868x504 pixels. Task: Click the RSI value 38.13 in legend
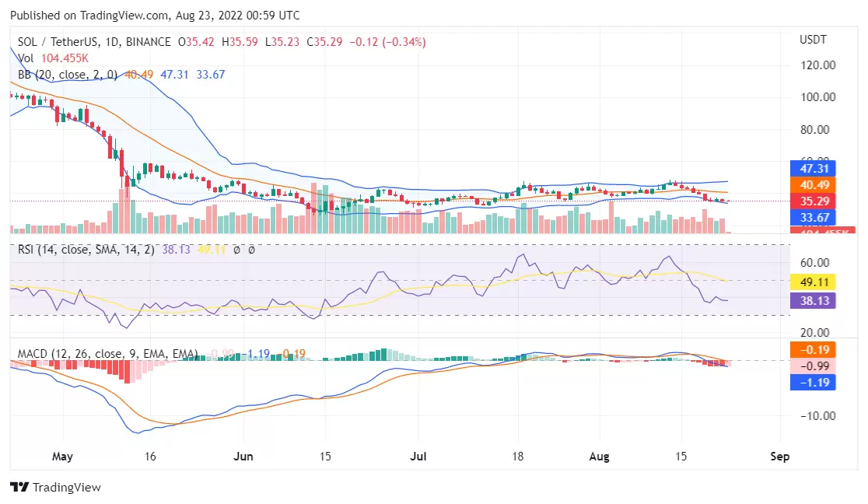pyautogui.click(x=176, y=250)
